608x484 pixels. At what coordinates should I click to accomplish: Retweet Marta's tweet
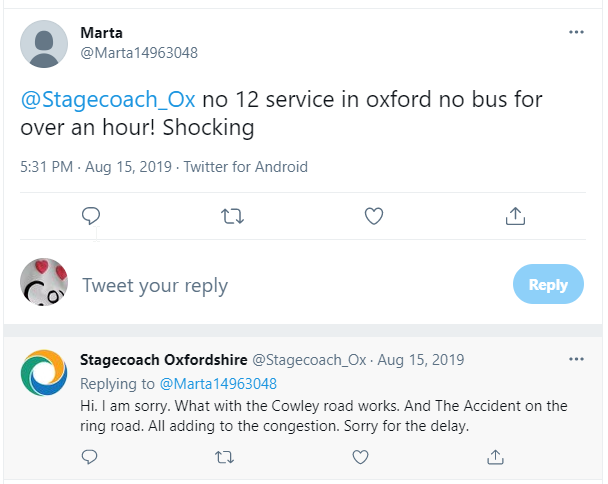tap(232, 216)
